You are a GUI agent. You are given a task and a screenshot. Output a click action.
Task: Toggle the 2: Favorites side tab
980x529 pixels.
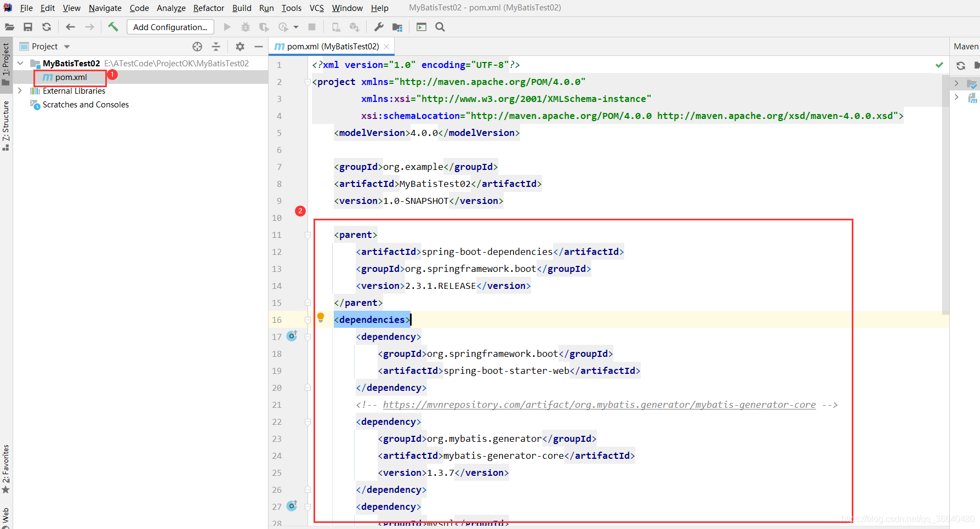pyautogui.click(x=6, y=469)
